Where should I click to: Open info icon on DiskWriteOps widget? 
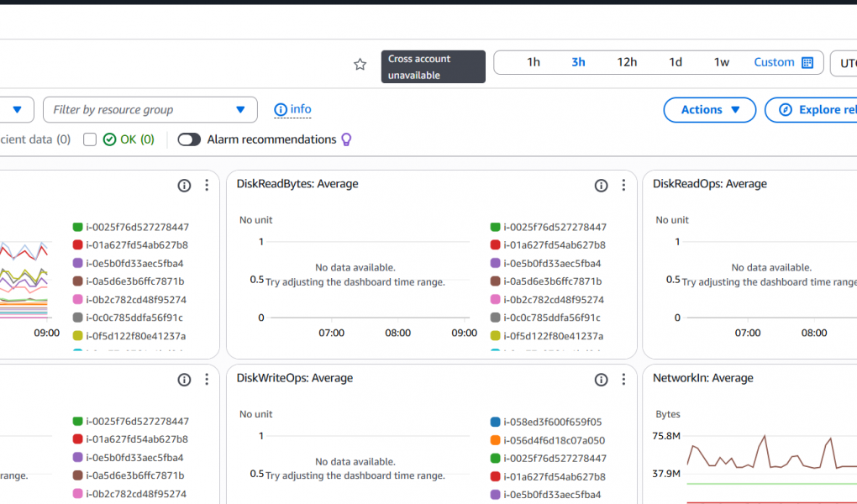tap(601, 380)
